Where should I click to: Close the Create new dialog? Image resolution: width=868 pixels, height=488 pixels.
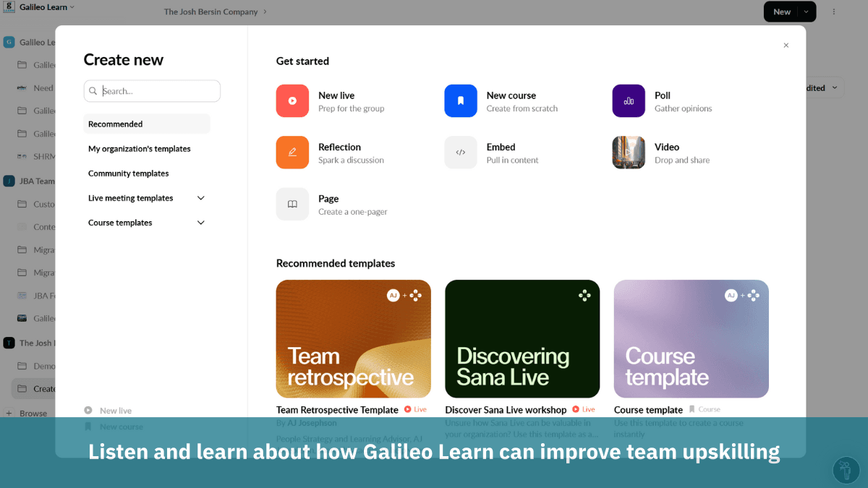point(786,46)
